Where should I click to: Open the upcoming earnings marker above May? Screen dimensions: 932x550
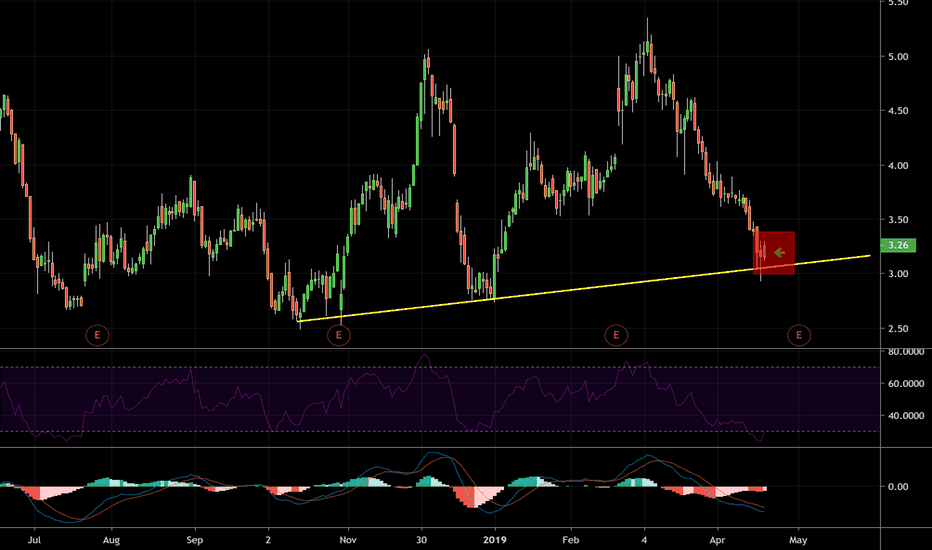pos(799,335)
